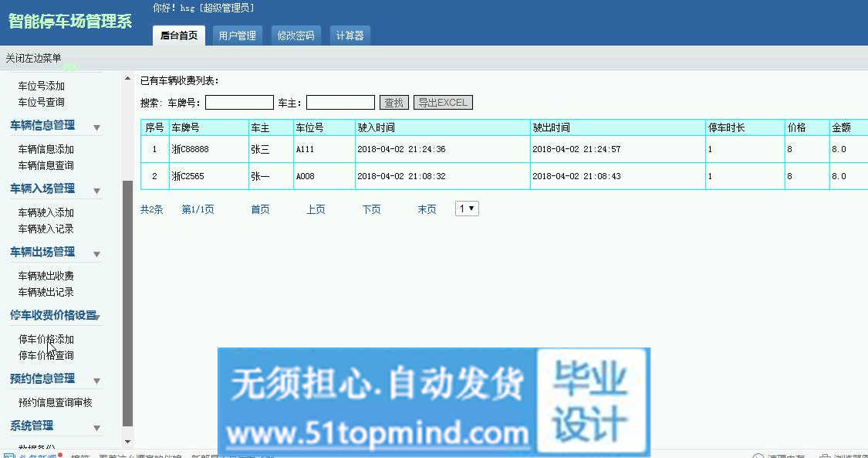868x458 pixels.
Task: Open 车辆驶入添加 in the sidebar
Action: coord(46,212)
